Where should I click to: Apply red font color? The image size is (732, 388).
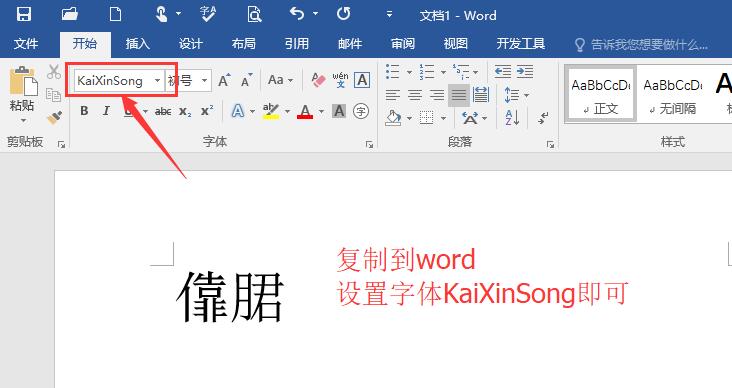point(305,111)
